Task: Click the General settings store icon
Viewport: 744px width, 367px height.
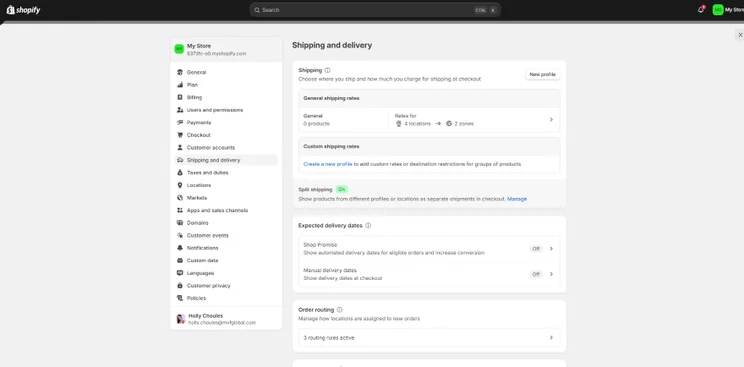Action: (x=180, y=72)
